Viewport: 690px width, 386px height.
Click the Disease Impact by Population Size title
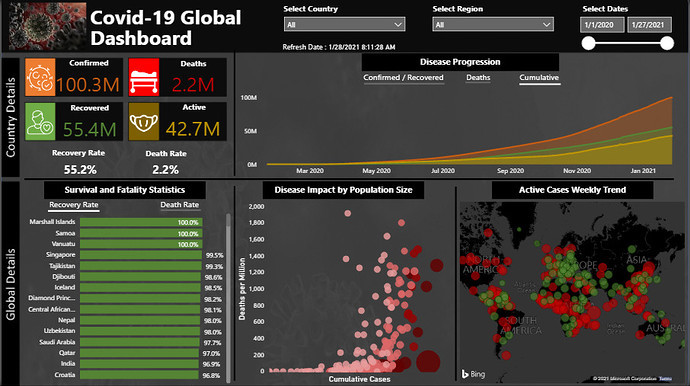343,190
